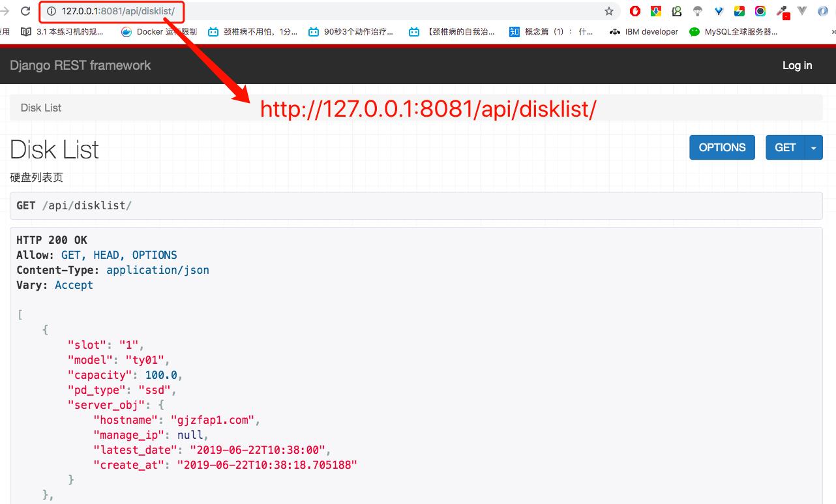836x504 pixels.
Task: Reload the page with the refresh icon
Action: tap(25, 11)
